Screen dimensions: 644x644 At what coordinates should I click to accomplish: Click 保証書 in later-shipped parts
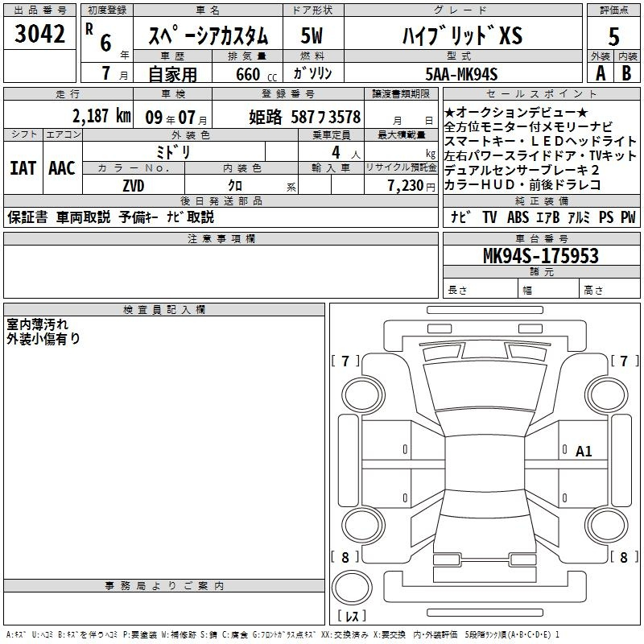(27, 217)
